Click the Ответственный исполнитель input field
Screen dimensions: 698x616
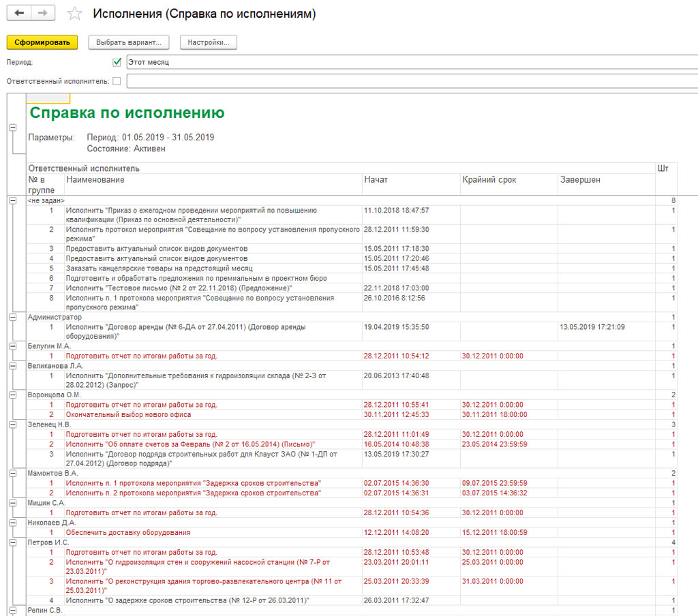tap(409, 81)
